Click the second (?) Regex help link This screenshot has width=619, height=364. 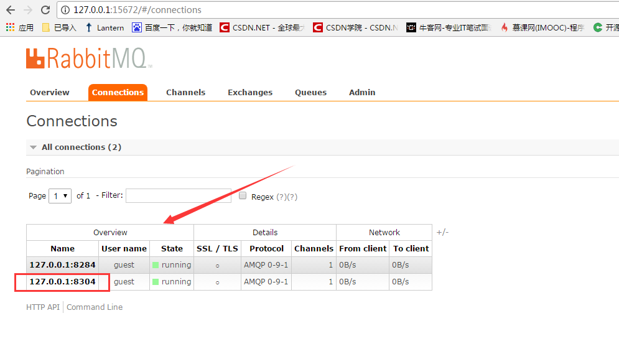tap(292, 197)
